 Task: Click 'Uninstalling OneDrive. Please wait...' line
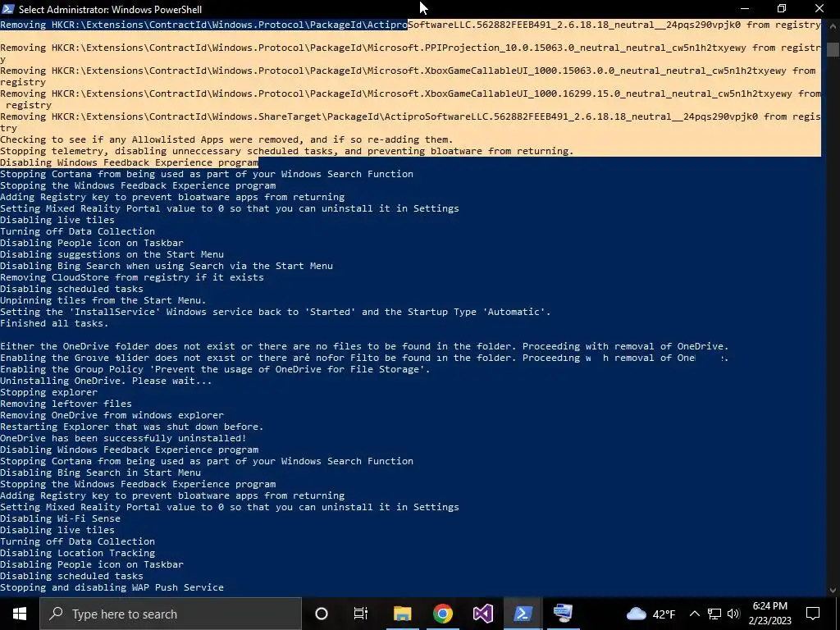point(106,381)
